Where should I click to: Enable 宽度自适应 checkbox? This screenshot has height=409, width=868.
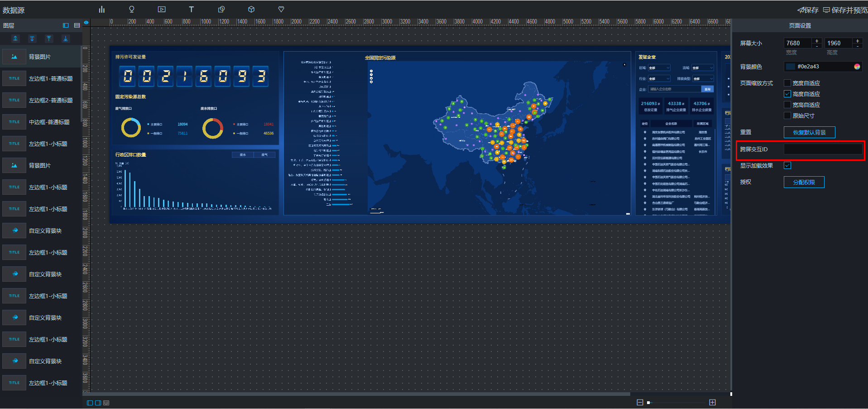787,83
